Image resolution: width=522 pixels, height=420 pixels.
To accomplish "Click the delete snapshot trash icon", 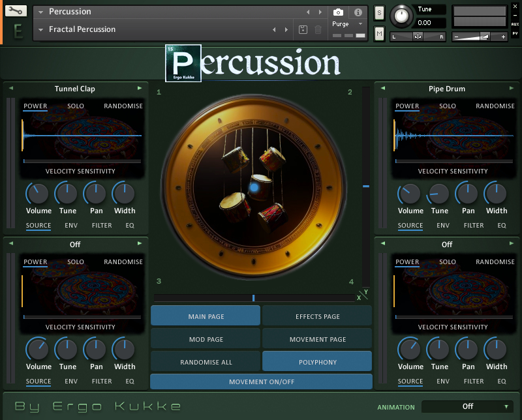I will tap(318, 29).
